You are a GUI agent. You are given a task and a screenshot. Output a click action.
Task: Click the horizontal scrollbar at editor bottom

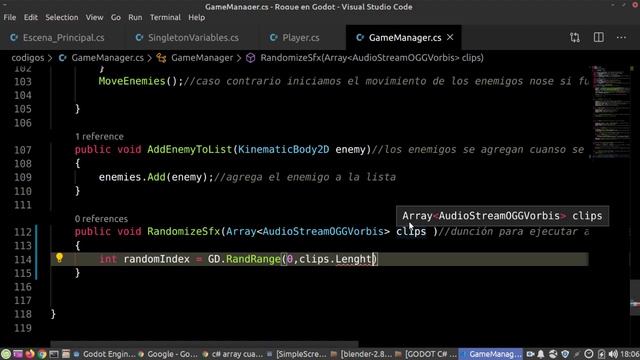pyautogui.click(x=204, y=345)
